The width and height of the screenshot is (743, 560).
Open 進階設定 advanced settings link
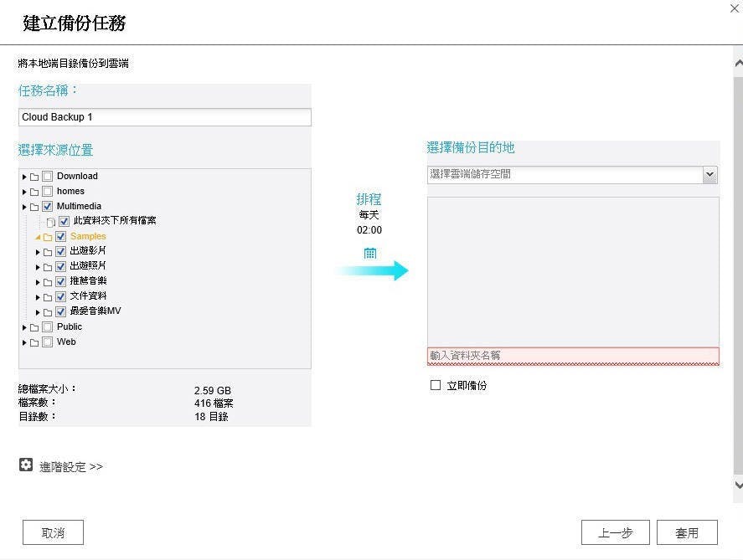pos(71,467)
